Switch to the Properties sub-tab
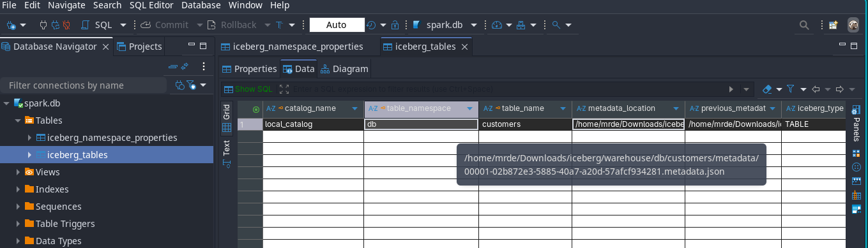Screen dimensions: 868x248 tap(249, 69)
